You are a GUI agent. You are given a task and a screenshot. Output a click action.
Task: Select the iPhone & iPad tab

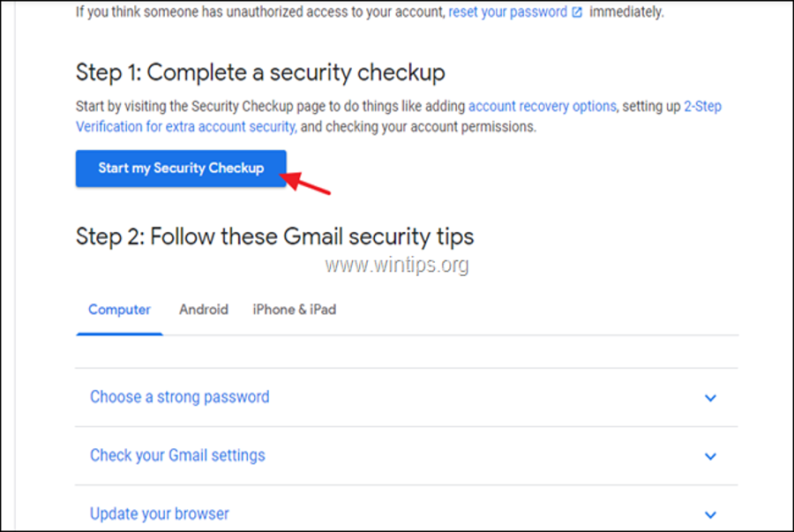(294, 310)
